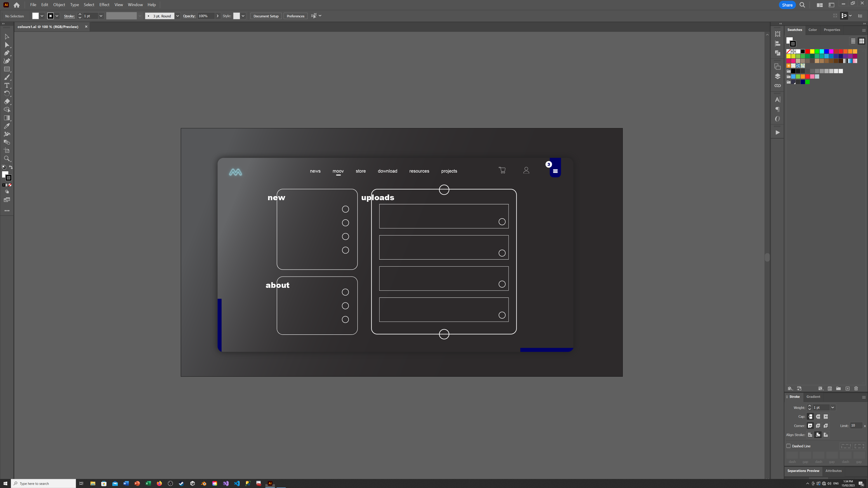Set stroke cap to Projecting Cap
Screen dimensions: 868x488
(x=826, y=417)
